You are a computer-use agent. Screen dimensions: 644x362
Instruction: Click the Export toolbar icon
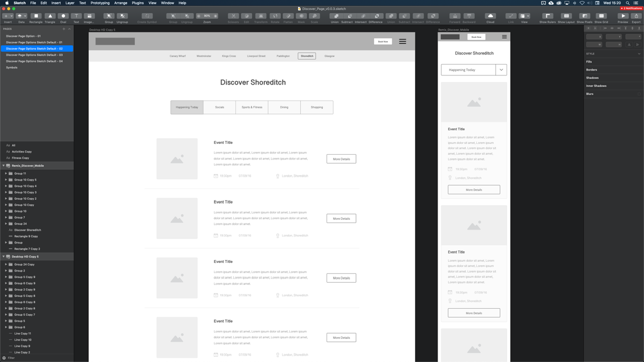pyautogui.click(x=637, y=16)
